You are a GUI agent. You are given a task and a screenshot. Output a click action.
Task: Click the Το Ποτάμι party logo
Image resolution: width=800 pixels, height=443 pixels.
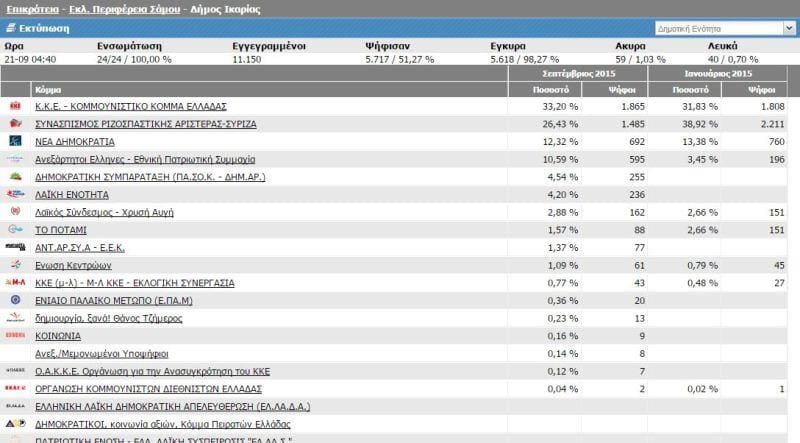point(15,229)
